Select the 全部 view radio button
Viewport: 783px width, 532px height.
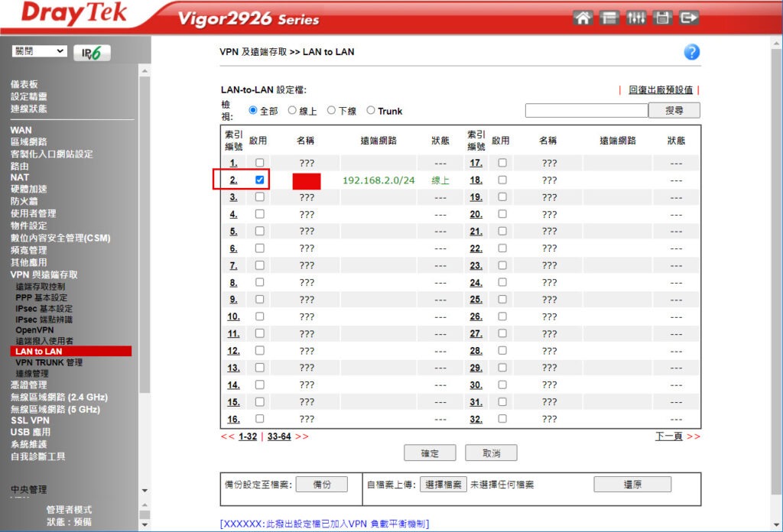click(253, 110)
